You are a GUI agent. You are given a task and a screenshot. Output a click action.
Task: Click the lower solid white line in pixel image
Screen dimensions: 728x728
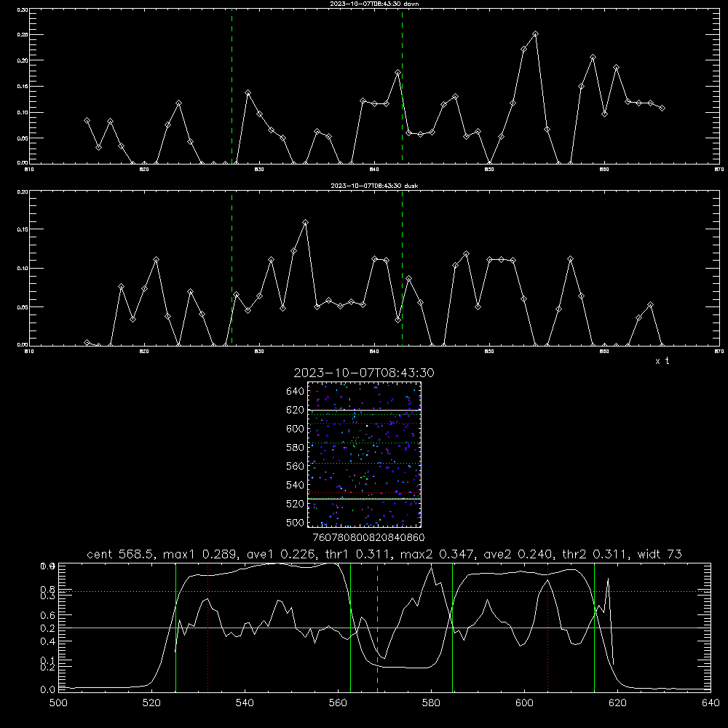pos(365,499)
